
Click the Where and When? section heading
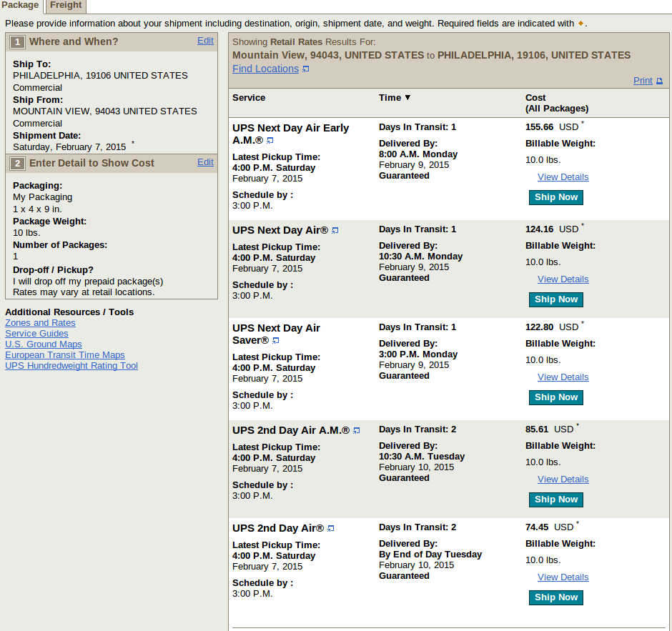click(74, 41)
